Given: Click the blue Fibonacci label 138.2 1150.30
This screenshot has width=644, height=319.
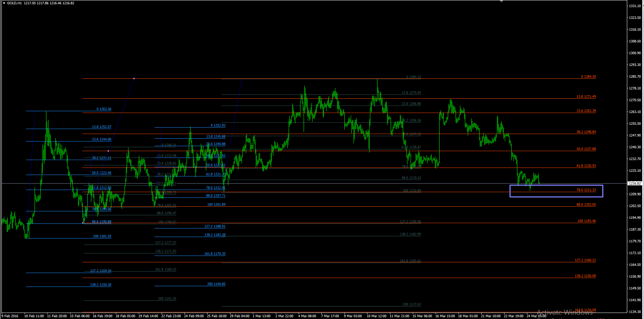Looking at the screenshot, I should 101,285.
